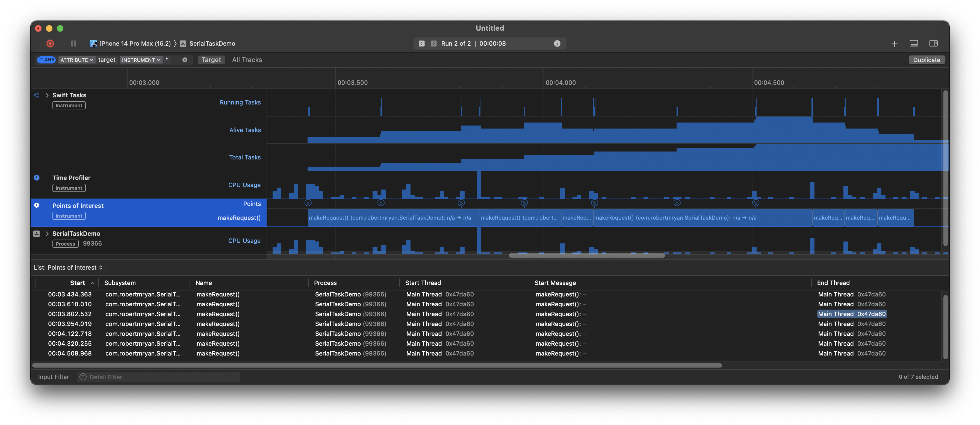Clear the track filter field
This screenshot has height=425, width=980.
tap(185, 60)
